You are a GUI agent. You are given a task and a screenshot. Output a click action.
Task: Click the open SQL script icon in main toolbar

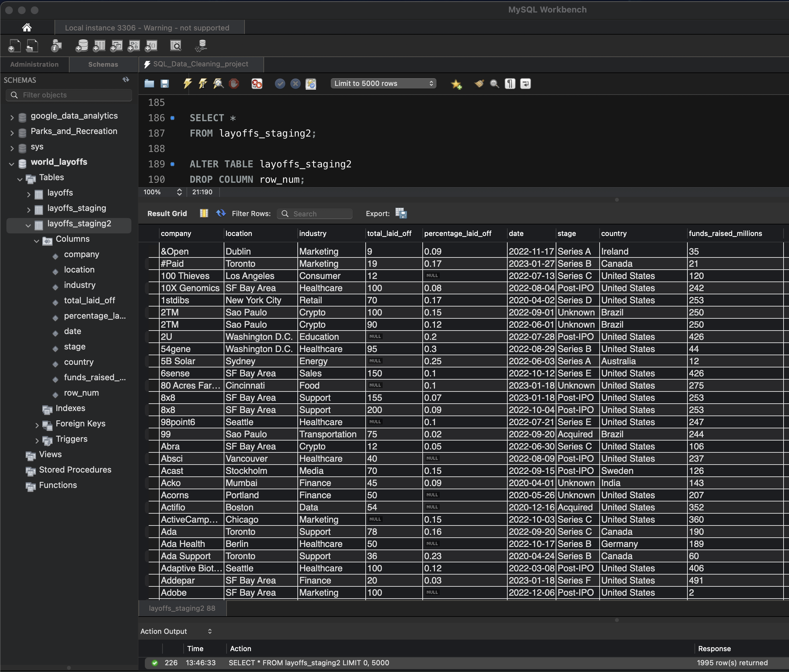[x=32, y=46]
